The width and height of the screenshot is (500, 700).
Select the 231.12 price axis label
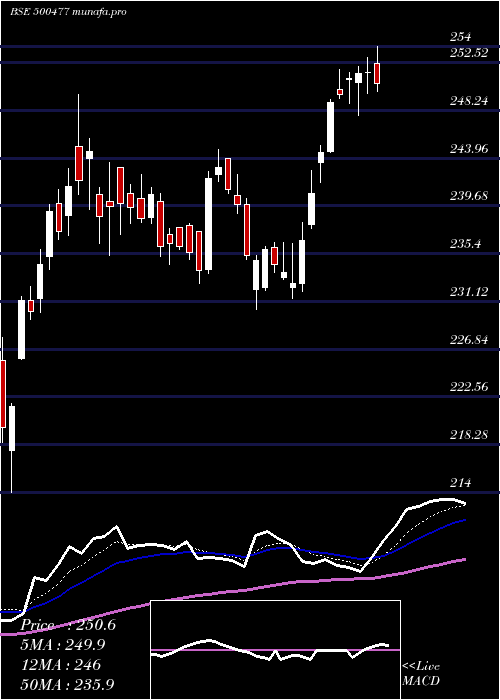click(x=469, y=292)
